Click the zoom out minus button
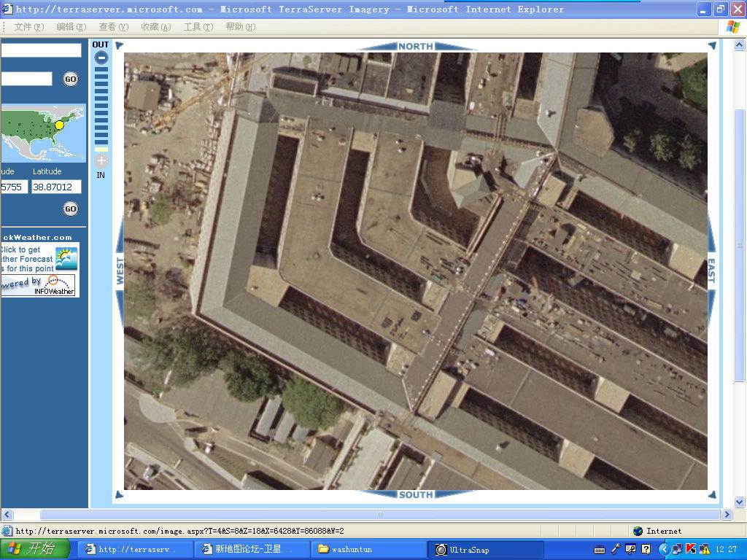This screenshot has height=560, width=747. (x=101, y=58)
